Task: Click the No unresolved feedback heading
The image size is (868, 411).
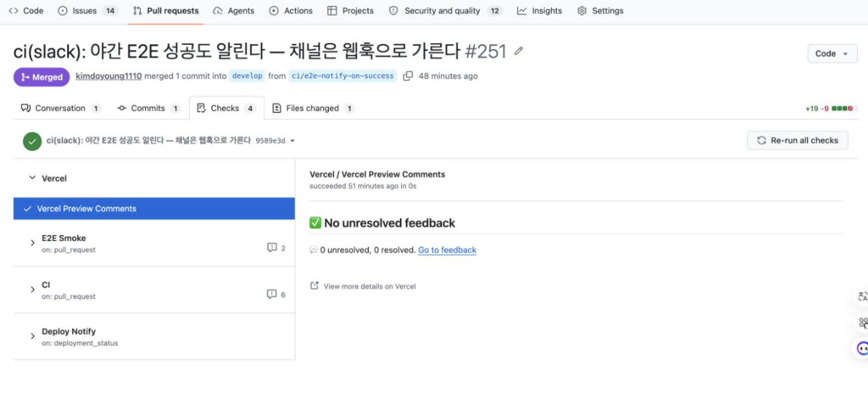Action: 390,223
